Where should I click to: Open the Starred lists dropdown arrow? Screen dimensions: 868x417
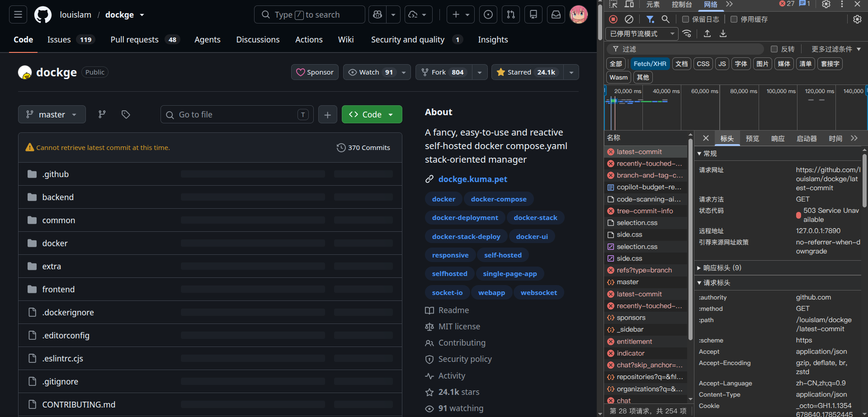[571, 72]
